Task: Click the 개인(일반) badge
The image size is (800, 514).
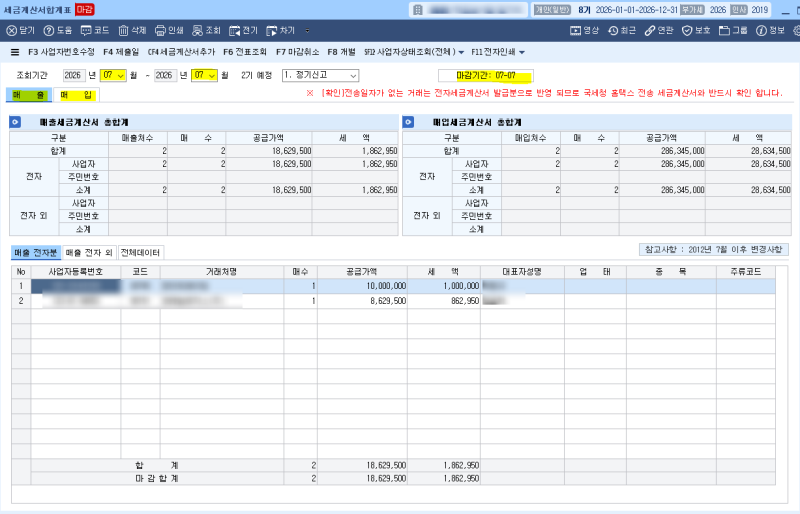Action: point(552,10)
